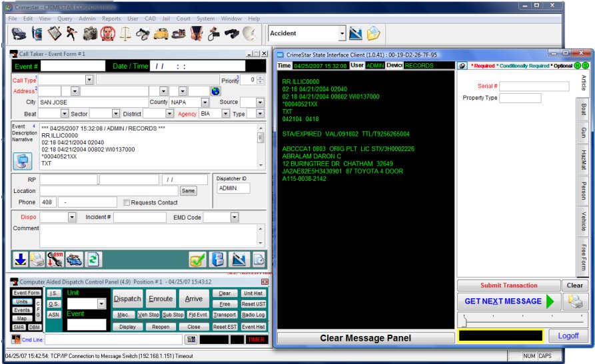Viewport: 595px width, 364px height.
Task: Open the County NAPA dropdown
Action: click(205, 102)
